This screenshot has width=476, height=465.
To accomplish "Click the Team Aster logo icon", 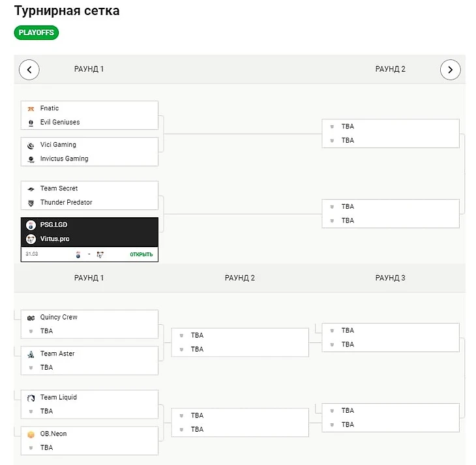I will pos(31,354).
